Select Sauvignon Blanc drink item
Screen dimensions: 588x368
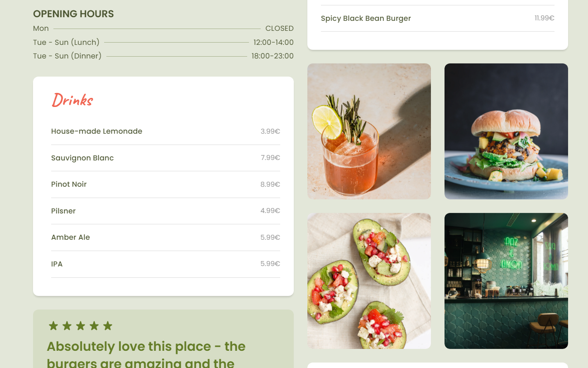coord(166,158)
